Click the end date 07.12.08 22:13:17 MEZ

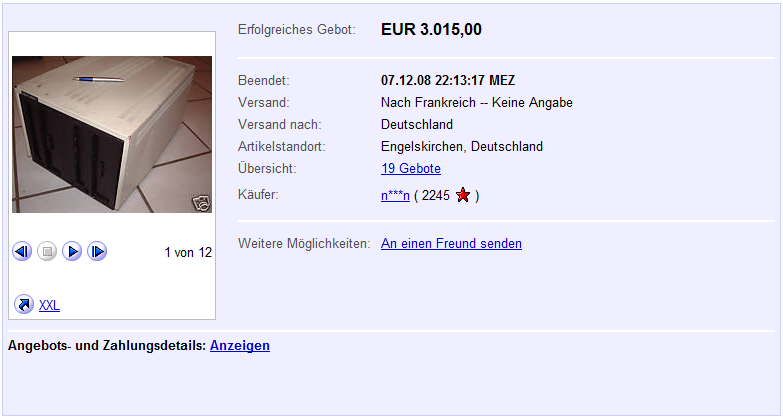click(x=448, y=80)
